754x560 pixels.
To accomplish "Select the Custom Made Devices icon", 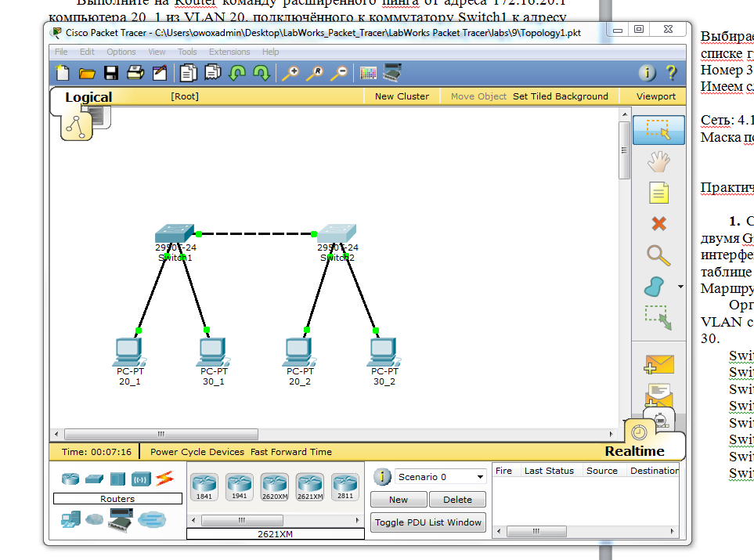I will (x=121, y=521).
